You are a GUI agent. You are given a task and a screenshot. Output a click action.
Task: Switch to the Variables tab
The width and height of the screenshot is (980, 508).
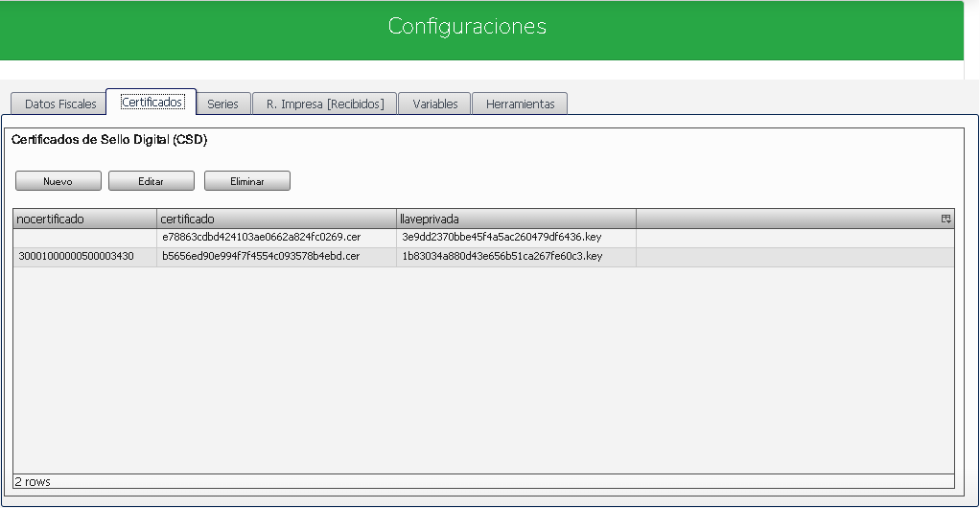[x=435, y=104]
